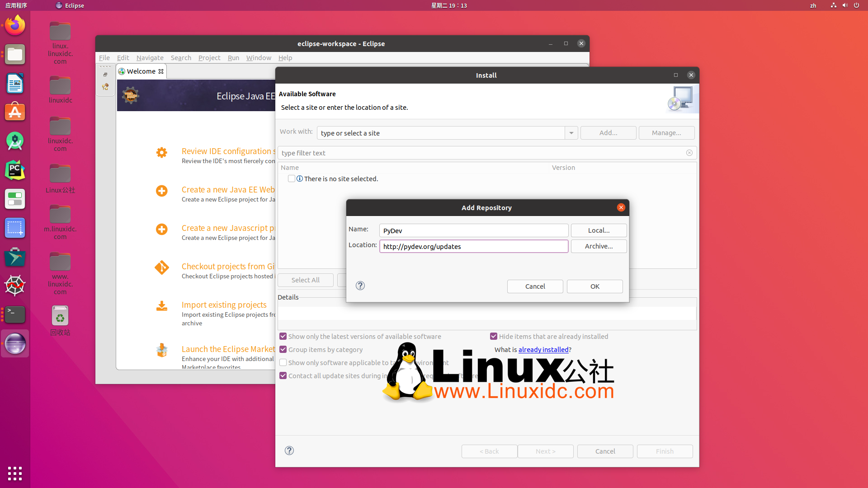The height and width of the screenshot is (488, 868).
Task: Toggle Contact all update sites during install
Action: 283,375
